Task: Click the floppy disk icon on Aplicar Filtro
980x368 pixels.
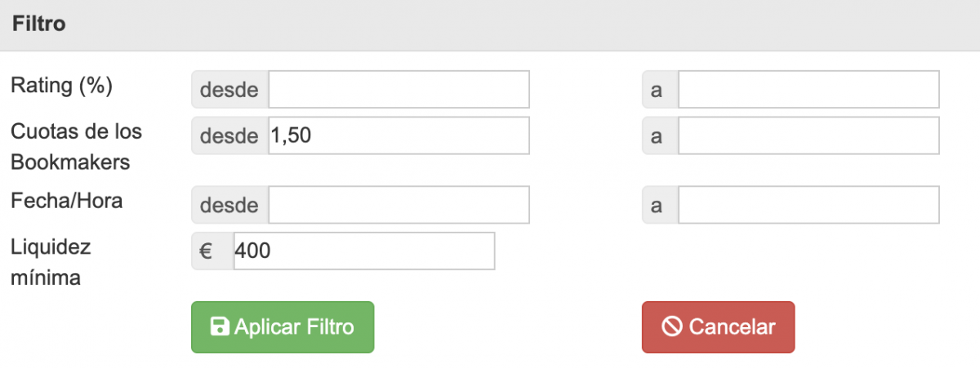Action: point(220,327)
